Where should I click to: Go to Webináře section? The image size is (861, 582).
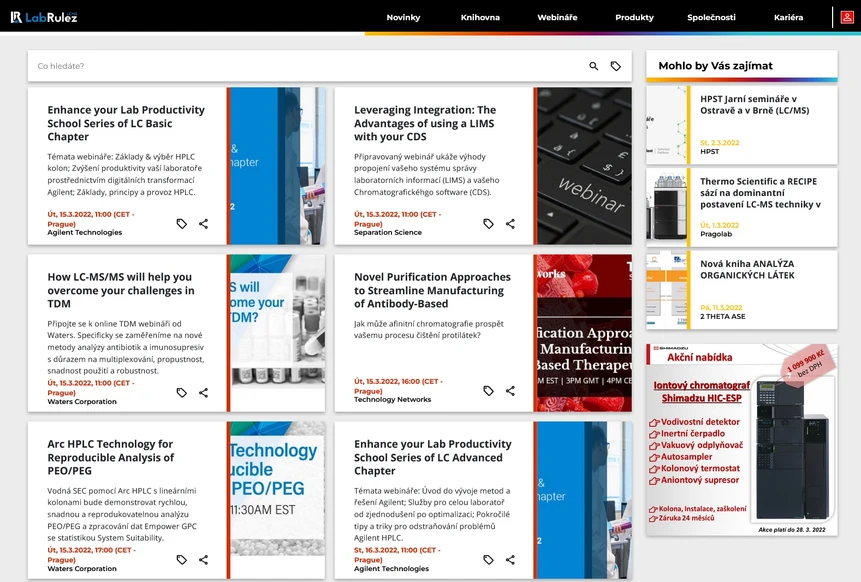pyautogui.click(x=557, y=17)
